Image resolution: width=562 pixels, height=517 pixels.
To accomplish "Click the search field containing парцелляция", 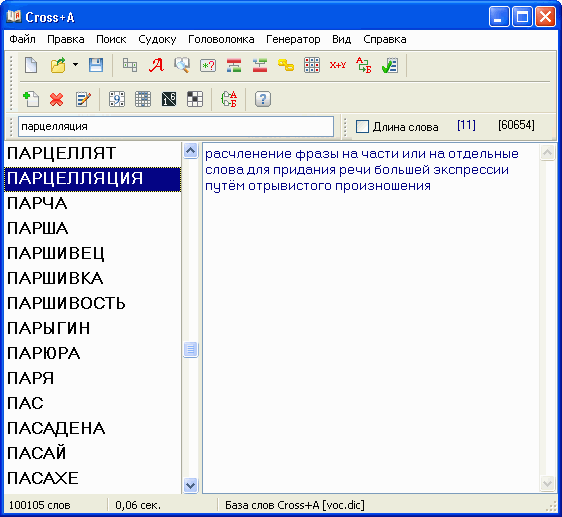I will tap(176, 126).
